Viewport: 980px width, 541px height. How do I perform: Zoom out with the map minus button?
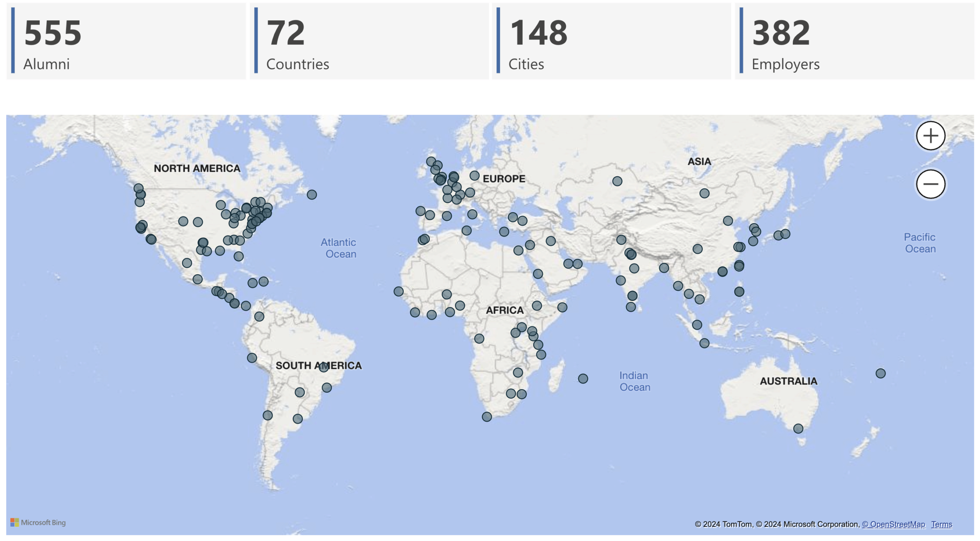click(930, 184)
